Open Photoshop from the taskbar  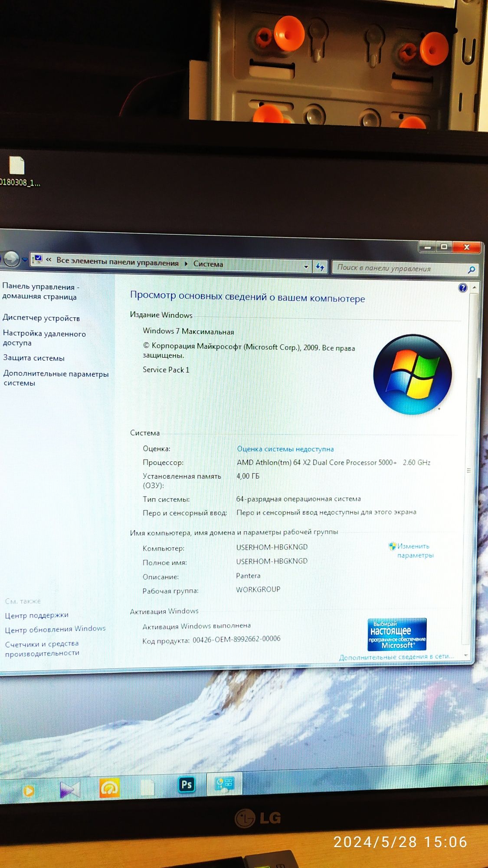click(187, 784)
